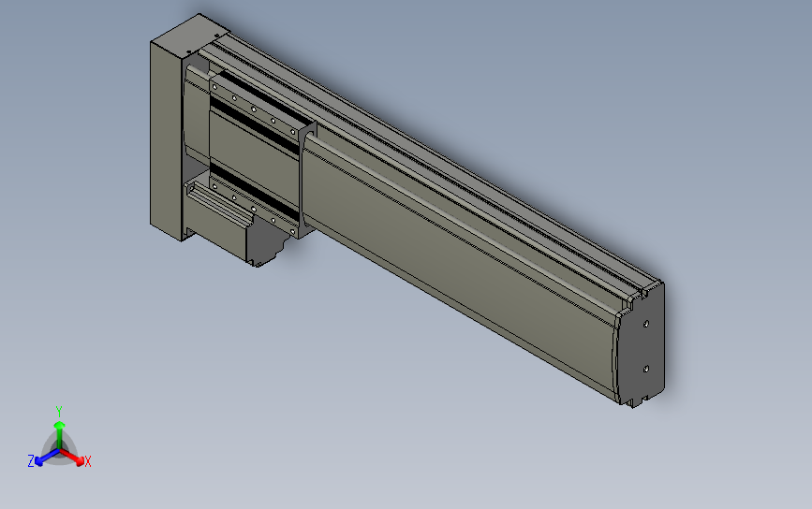Click the upper screw hole on the end cap
Screen dimensions: 812x509
(646, 324)
